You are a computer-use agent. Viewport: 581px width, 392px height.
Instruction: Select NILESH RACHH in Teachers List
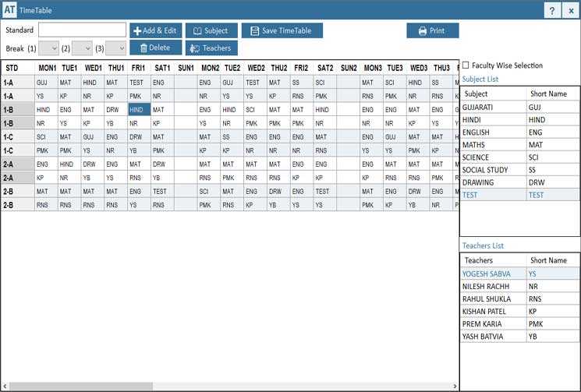click(x=491, y=286)
